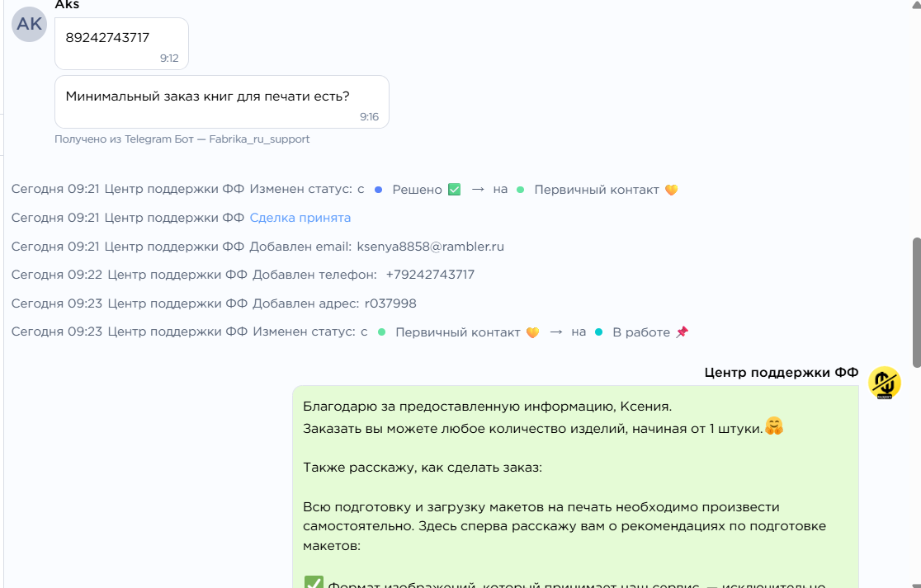Click the hugging emoji in the support reply

click(774, 426)
